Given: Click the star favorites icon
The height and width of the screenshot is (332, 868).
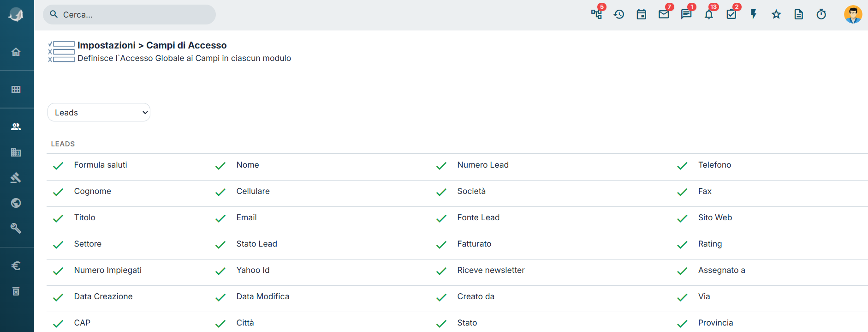Looking at the screenshot, I should pyautogui.click(x=776, y=14).
